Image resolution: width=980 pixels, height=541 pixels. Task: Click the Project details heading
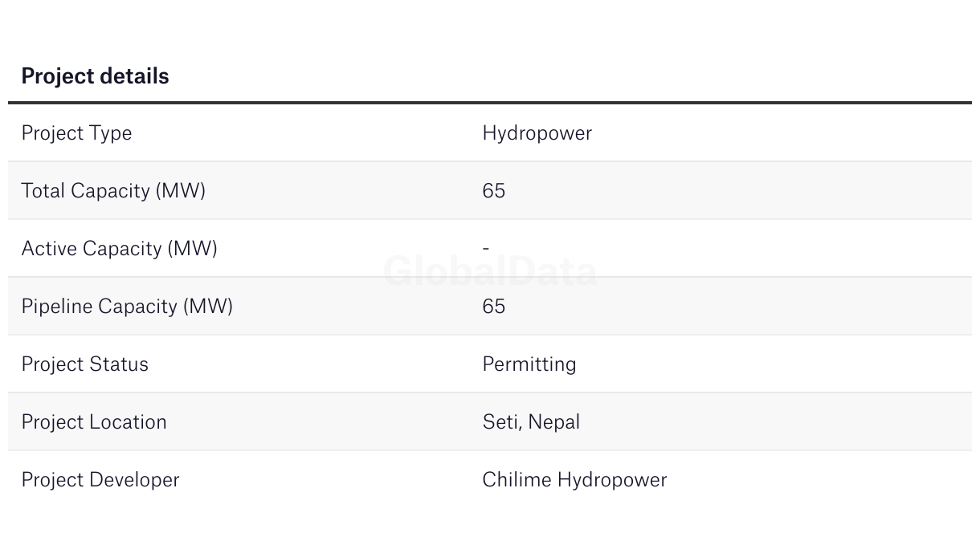(95, 76)
